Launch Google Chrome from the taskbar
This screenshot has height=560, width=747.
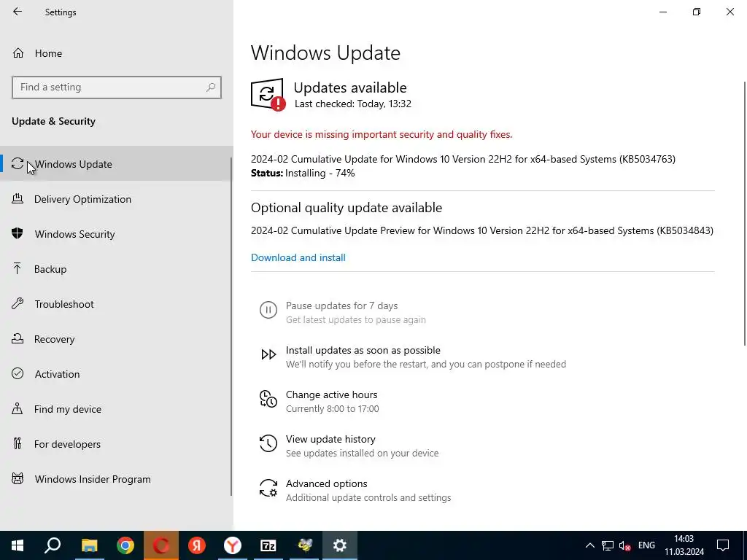(x=125, y=545)
